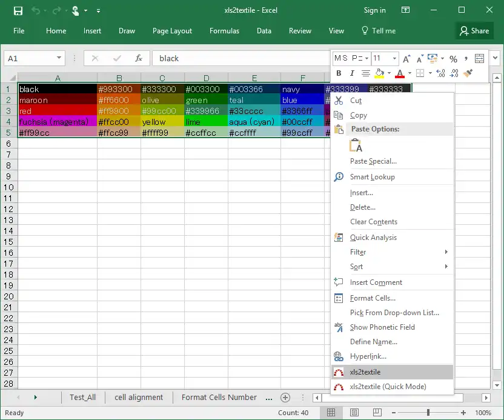
Task: Expand the Filter submenu in context menu
Action: pos(446,252)
